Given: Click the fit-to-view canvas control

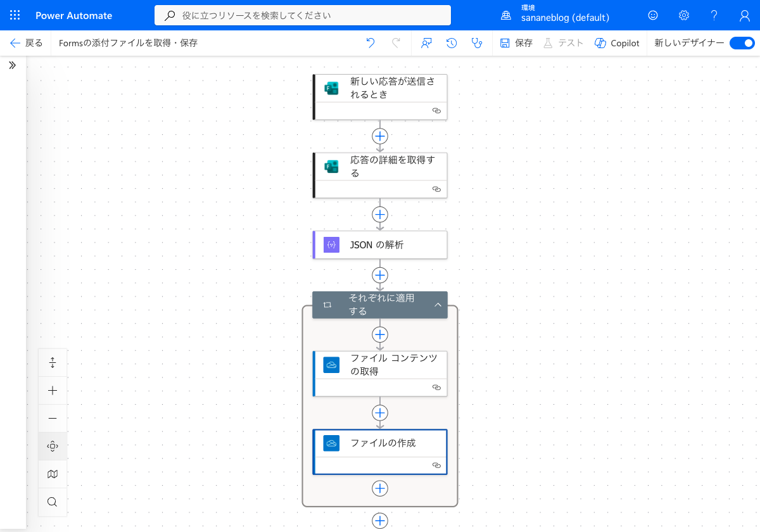Looking at the screenshot, I should (x=53, y=446).
